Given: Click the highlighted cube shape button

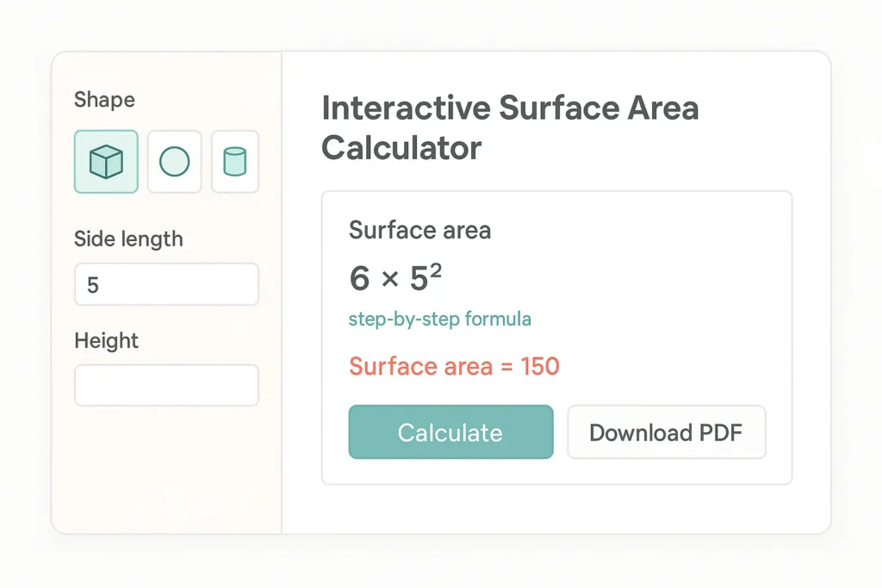Looking at the screenshot, I should 106,161.
